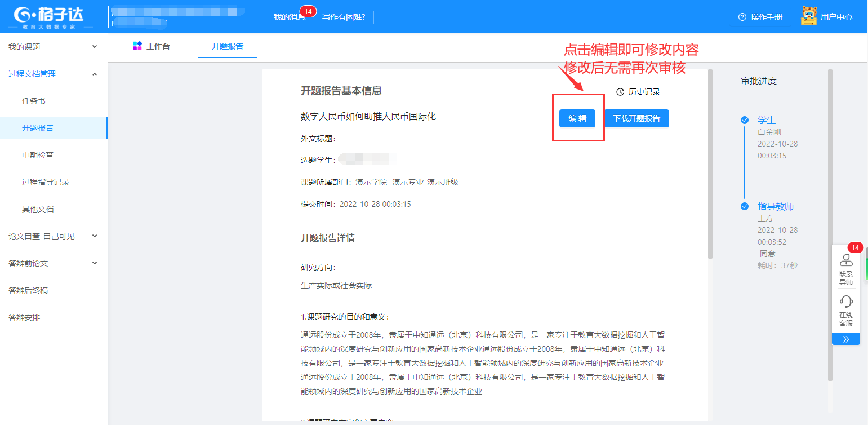Click the 下载开题报告 button

coord(636,118)
